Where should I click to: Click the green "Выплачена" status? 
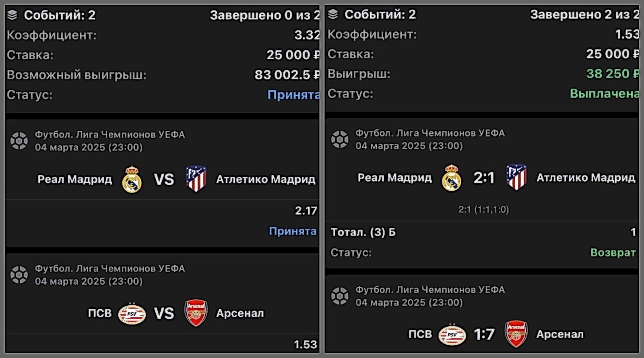point(604,93)
